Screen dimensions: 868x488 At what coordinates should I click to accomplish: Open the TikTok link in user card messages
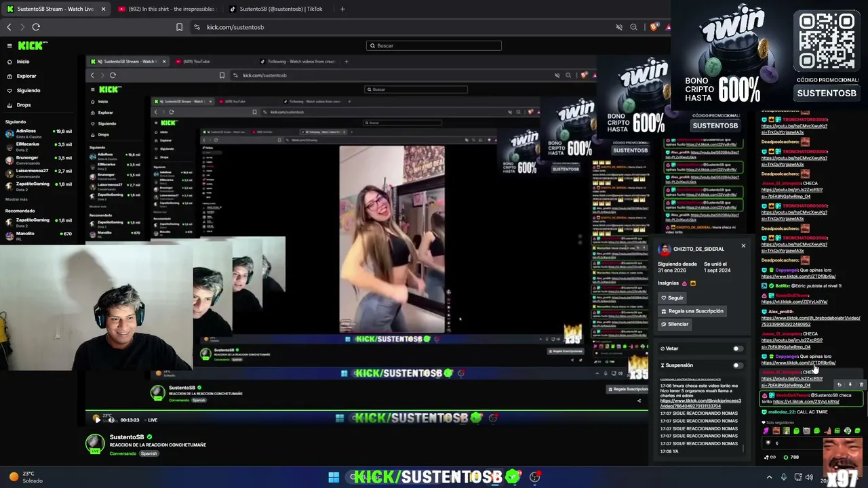(x=701, y=403)
